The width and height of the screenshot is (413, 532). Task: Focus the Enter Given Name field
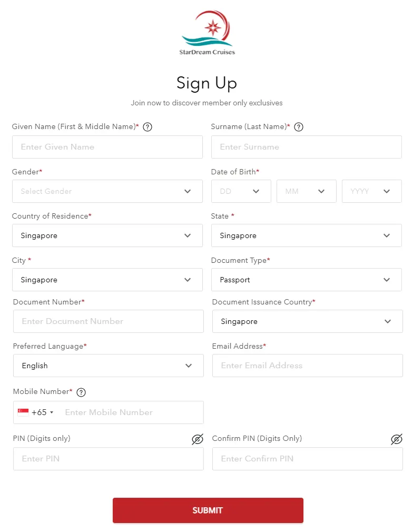coord(107,147)
